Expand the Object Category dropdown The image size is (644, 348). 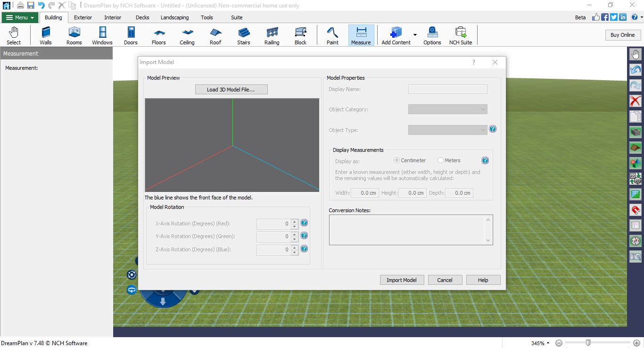[x=448, y=109]
